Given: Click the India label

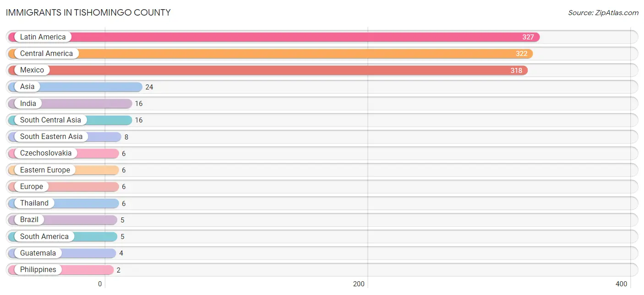Looking at the screenshot, I should (28, 103).
